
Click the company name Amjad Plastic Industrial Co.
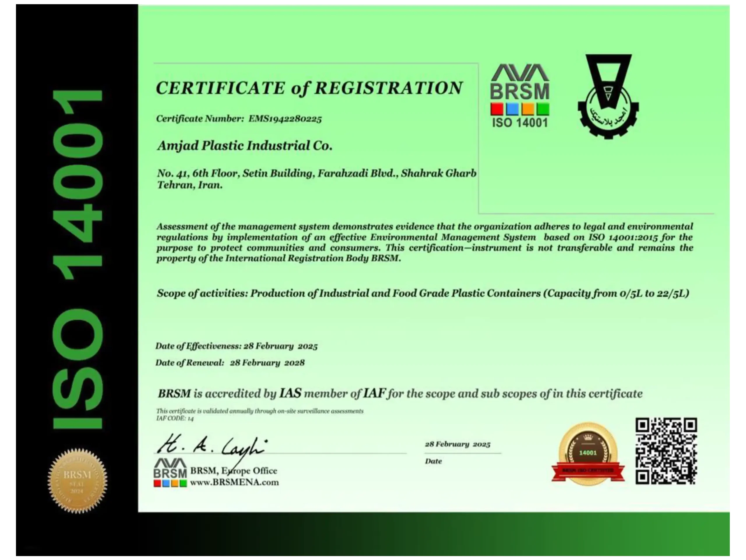coord(245,146)
